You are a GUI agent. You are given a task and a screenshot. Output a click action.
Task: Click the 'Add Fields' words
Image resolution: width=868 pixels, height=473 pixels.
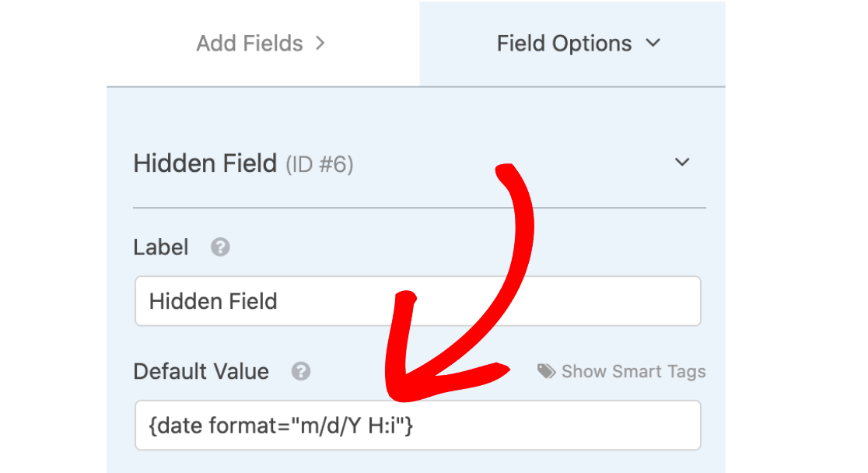point(250,44)
